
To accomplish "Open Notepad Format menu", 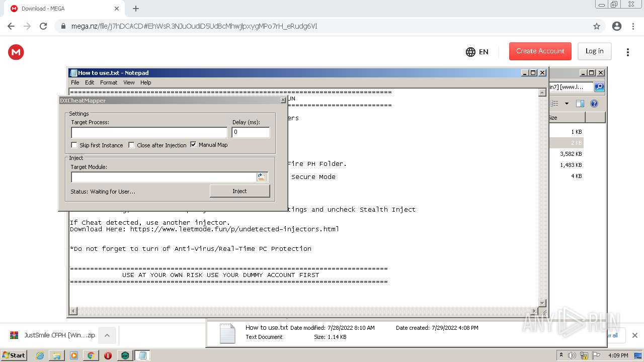I will pyautogui.click(x=109, y=82).
